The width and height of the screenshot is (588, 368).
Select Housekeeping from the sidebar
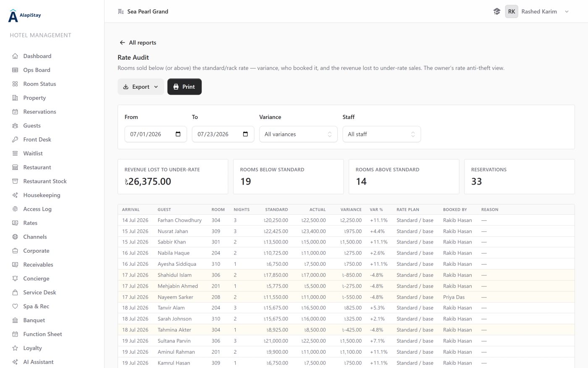(x=42, y=195)
